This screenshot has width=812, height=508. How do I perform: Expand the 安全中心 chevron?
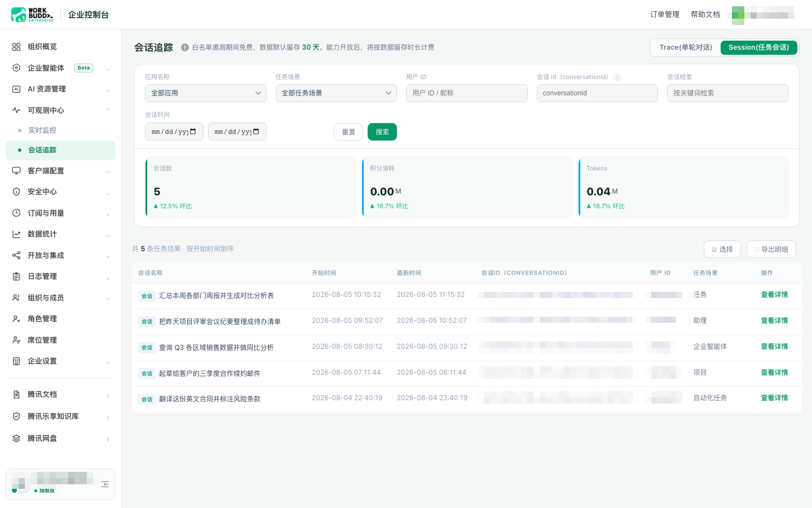pos(108,193)
